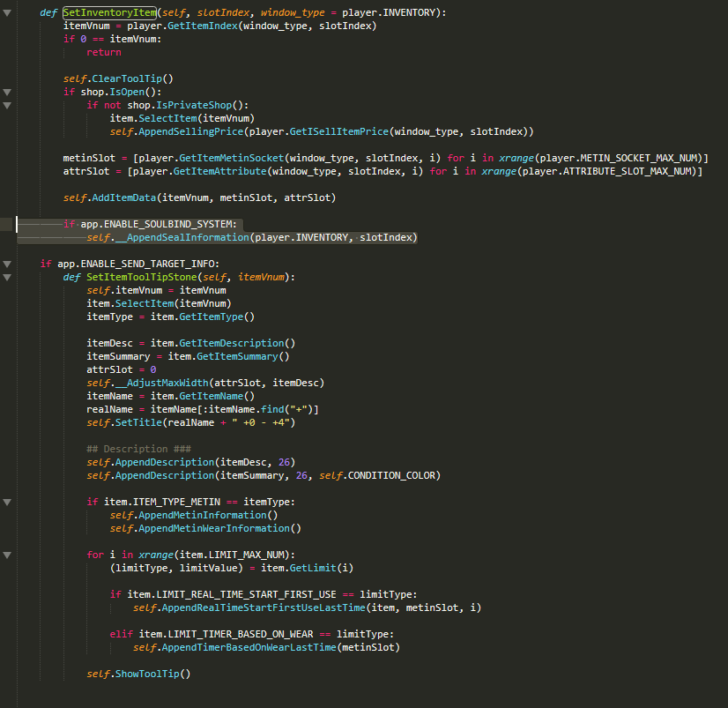Click the GetItemSummary method call
This screenshot has height=708, width=728.
click(237, 356)
